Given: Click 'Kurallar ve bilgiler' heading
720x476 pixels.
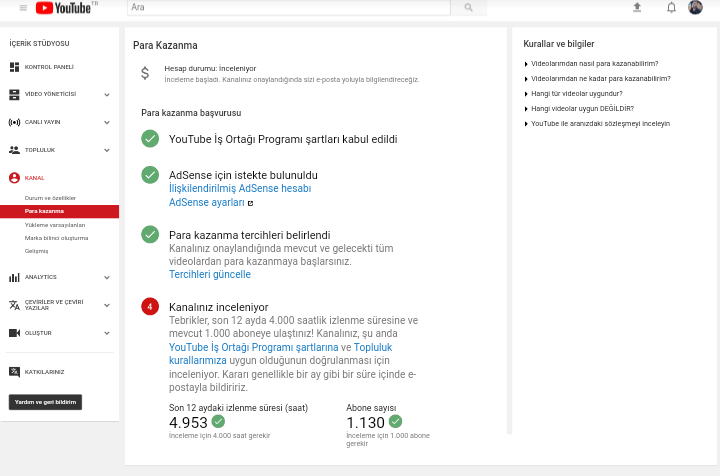Looking at the screenshot, I should 559,44.
